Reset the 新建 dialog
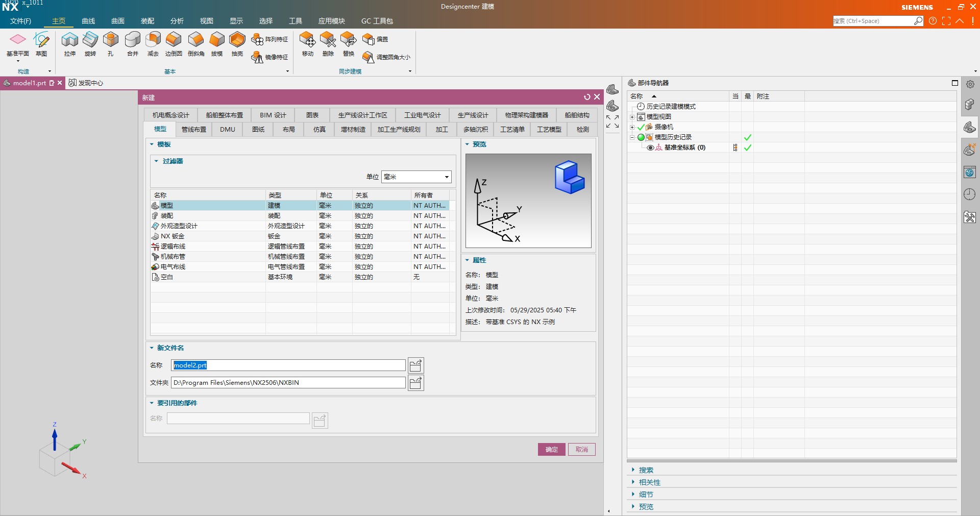 [x=587, y=97]
